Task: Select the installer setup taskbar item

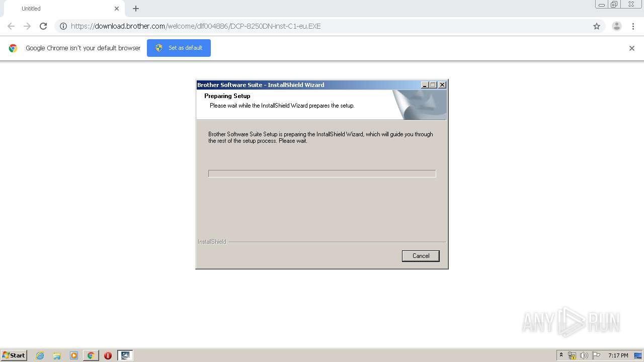Action: tap(125, 355)
